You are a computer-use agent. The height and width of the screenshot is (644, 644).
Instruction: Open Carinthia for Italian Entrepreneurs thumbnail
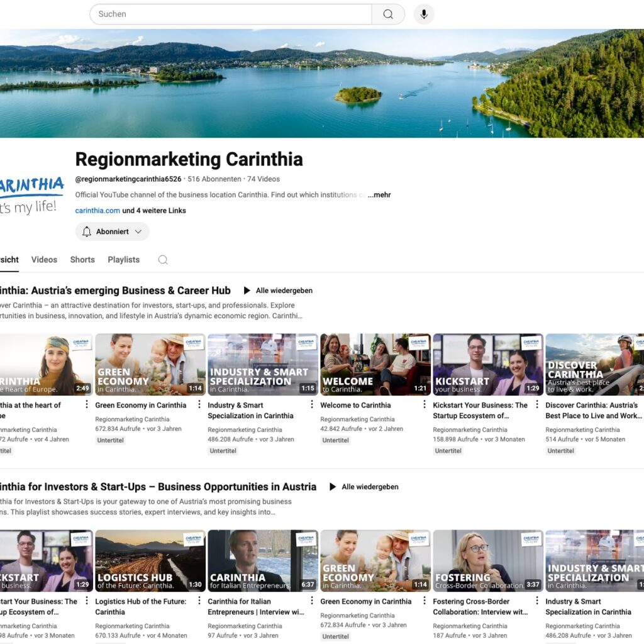coord(263,560)
